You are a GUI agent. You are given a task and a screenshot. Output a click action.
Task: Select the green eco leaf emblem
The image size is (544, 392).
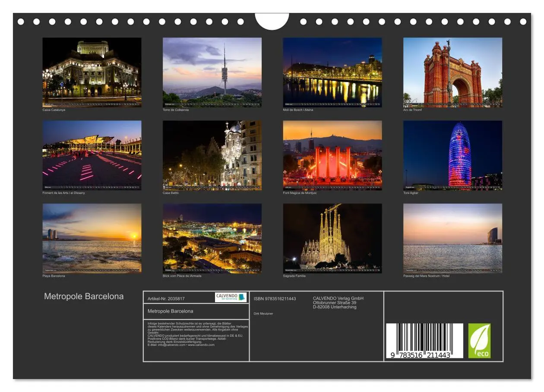coord(480,341)
